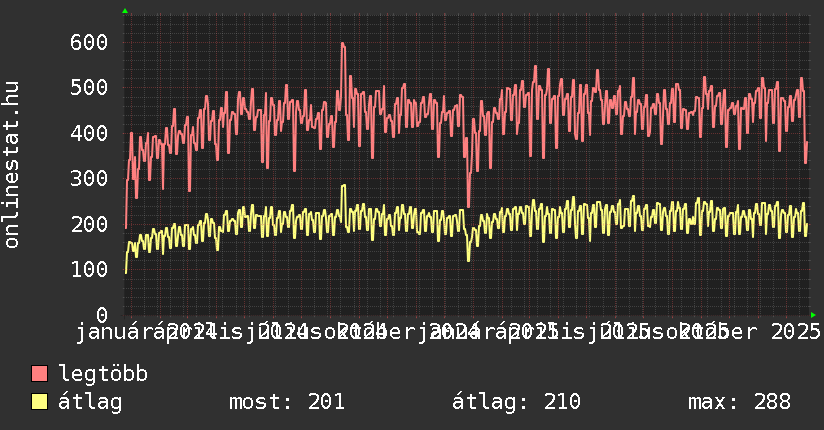The image size is (824, 430).
Task: Click the 200 y-axis label
Action: tap(89, 223)
